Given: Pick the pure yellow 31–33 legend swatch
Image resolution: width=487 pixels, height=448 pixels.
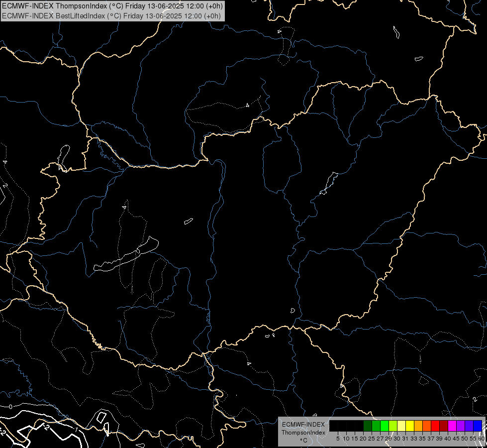Looking at the screenshot, I should (x=410, y=426).
